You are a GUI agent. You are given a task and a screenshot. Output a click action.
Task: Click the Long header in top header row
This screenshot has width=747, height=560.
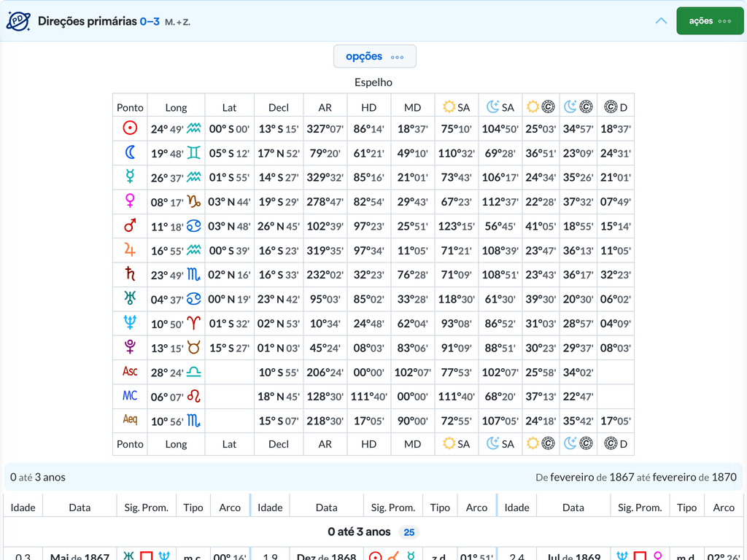(176, 108)
